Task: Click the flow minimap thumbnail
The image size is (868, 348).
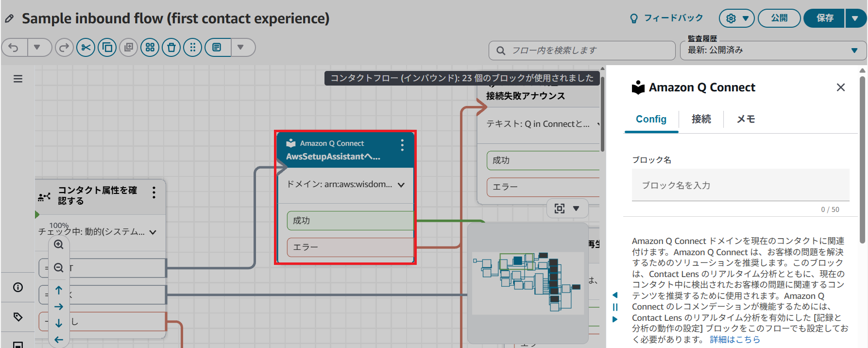Action: pyautogui.click(x=528, y=283)
